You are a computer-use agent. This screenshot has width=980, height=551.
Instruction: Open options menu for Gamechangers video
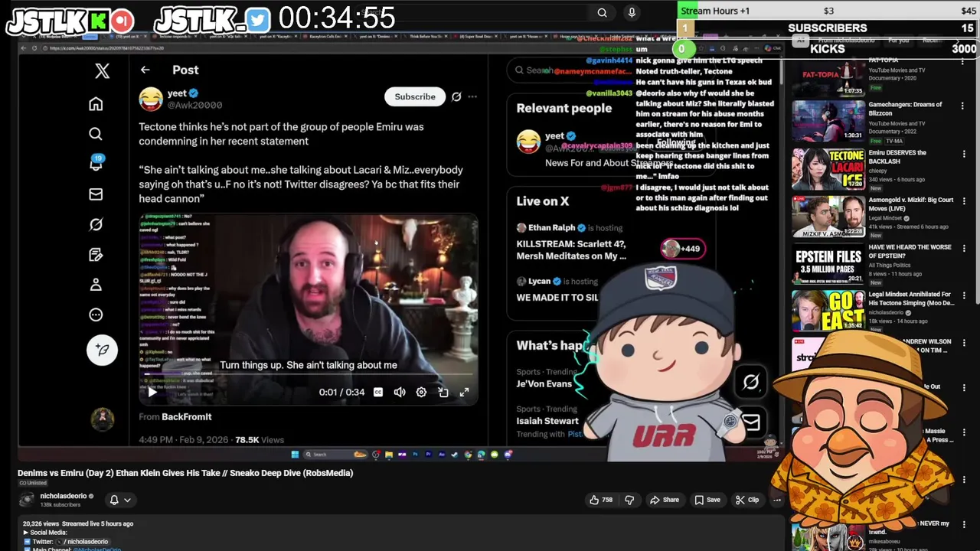[x=963, y=106]
